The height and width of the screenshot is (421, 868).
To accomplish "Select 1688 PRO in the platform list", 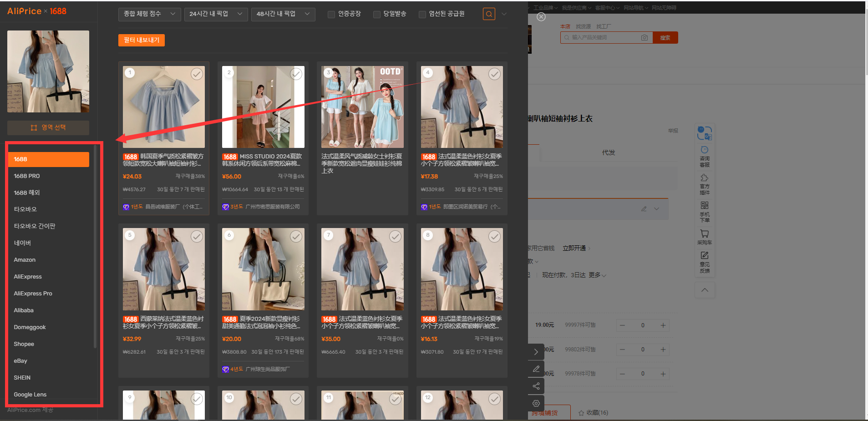I will [x=48, y=176].
